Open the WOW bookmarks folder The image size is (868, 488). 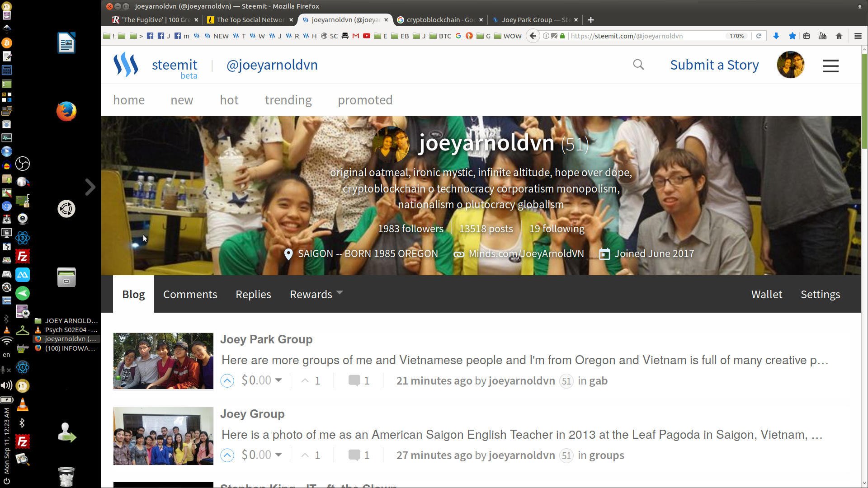[508, 36]
